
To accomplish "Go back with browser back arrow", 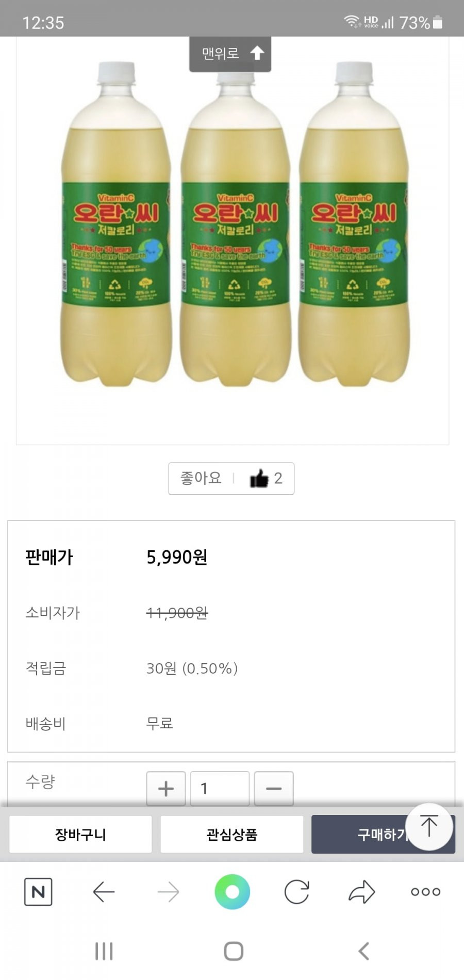I will point(103,892).
